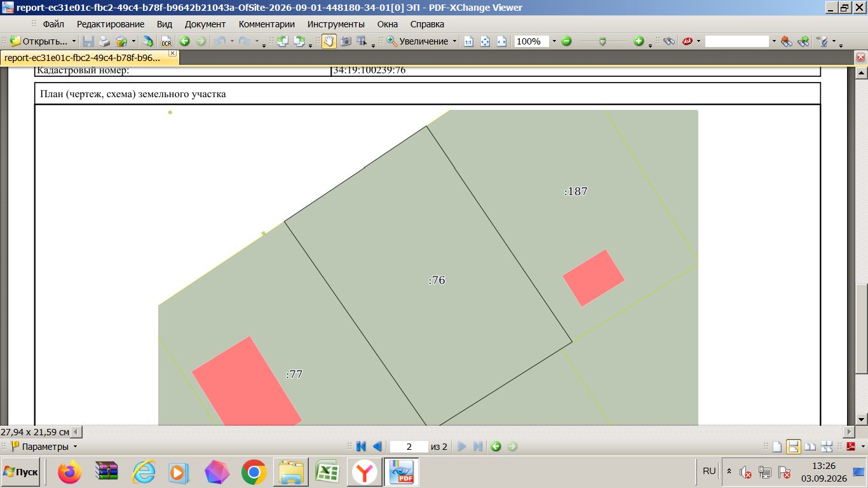Image resolution: width=868 pixels, height=488 pixels.
Task: Fit the whole page in window
Action: point(485,41)
